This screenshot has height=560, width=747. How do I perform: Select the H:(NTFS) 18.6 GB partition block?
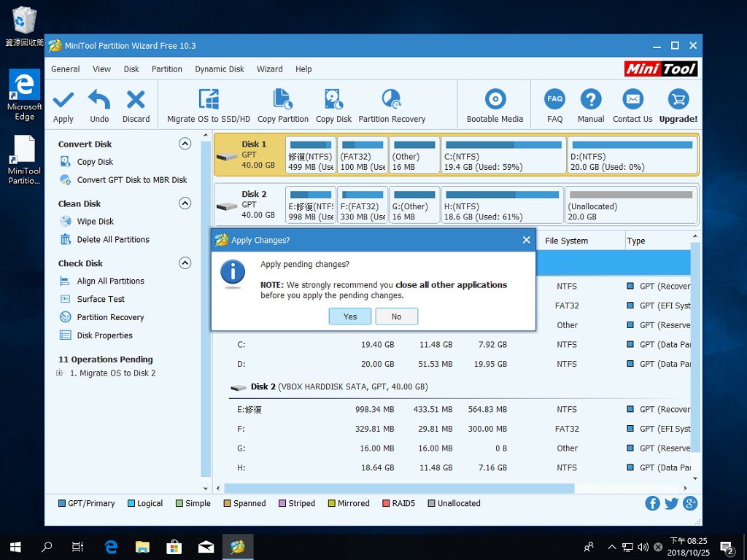[x=502, y=205]
